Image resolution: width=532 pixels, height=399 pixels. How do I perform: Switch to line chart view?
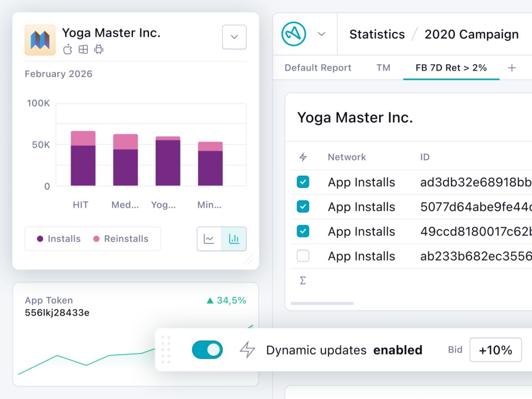click(209, 239)
